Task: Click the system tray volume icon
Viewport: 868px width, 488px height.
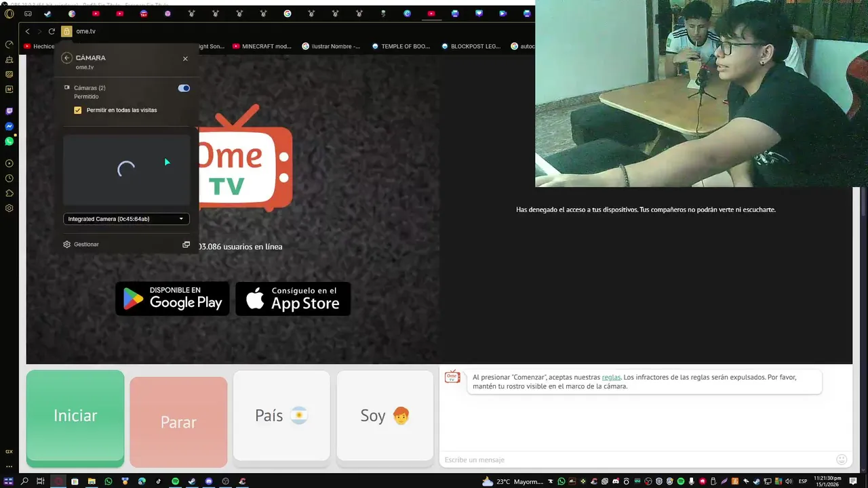Action: pos(789,481)
